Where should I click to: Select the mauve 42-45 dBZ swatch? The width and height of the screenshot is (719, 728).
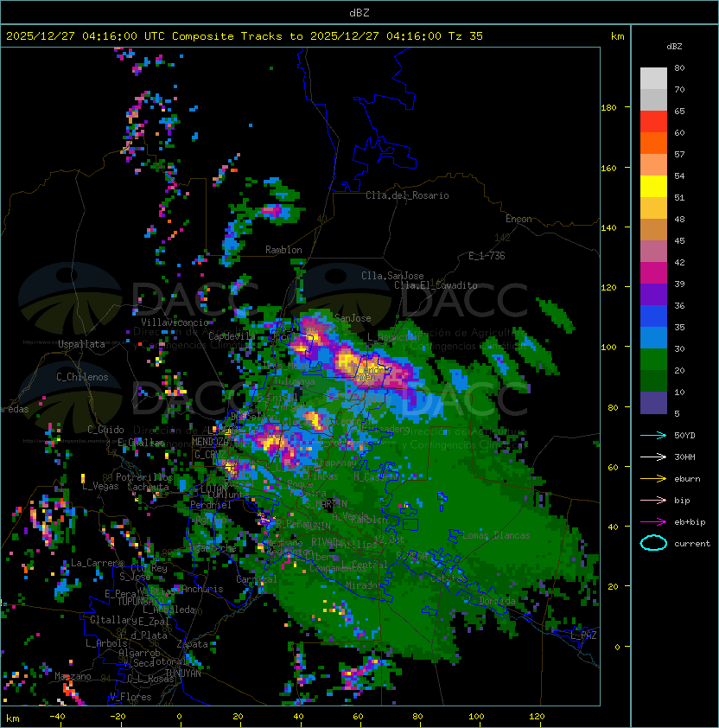click(653, 252)
